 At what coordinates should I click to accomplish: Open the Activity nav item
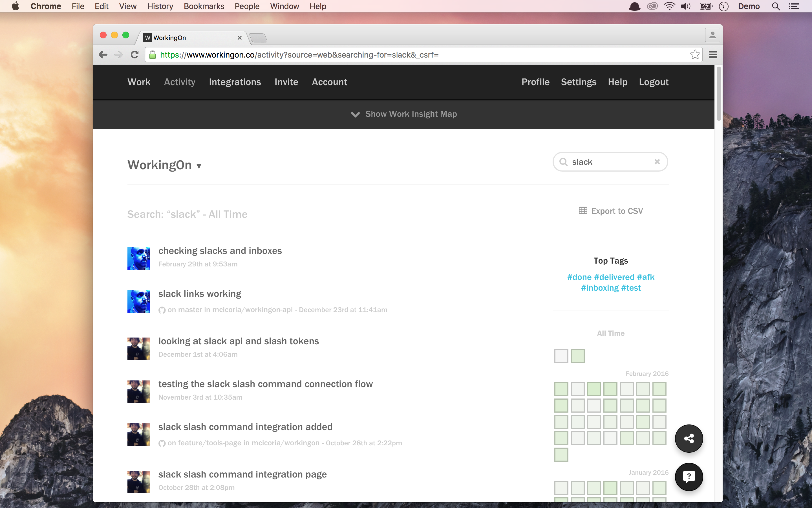[x=180, y=82]
